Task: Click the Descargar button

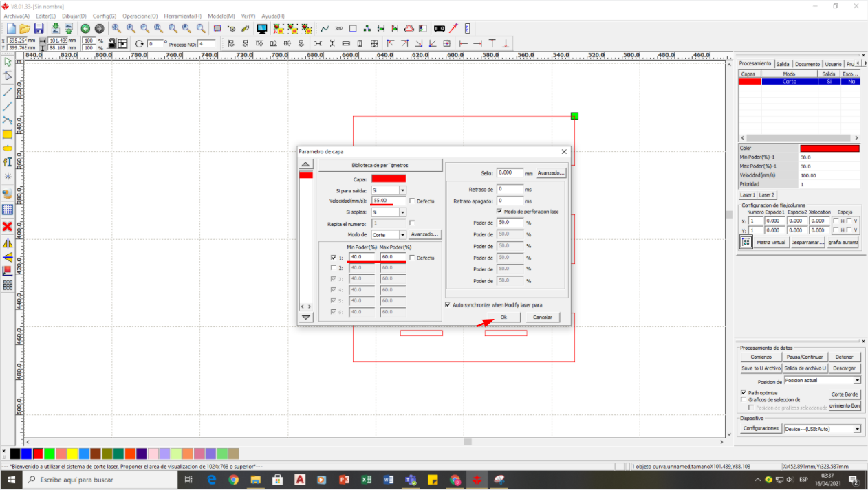Action: tap(844, 368)
